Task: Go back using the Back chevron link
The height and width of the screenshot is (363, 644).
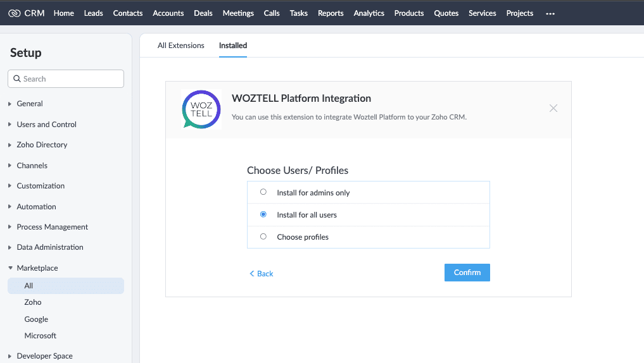Action: click(262, 274)
